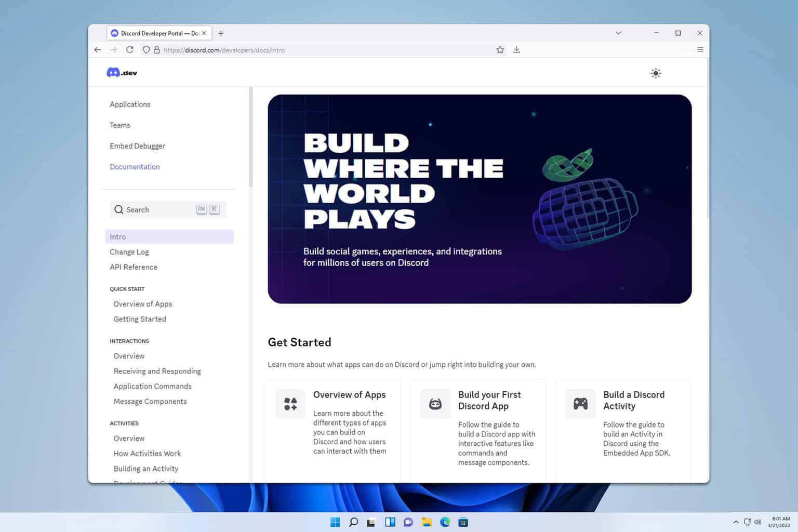
Task: Click the Overview of Apps card icon
Action: coord(290,404)
